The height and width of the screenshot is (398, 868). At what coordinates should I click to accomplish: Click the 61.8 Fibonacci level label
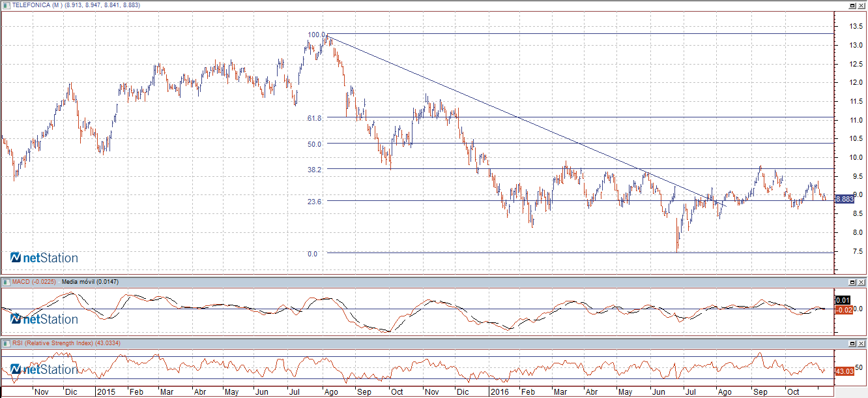[315, 118]
